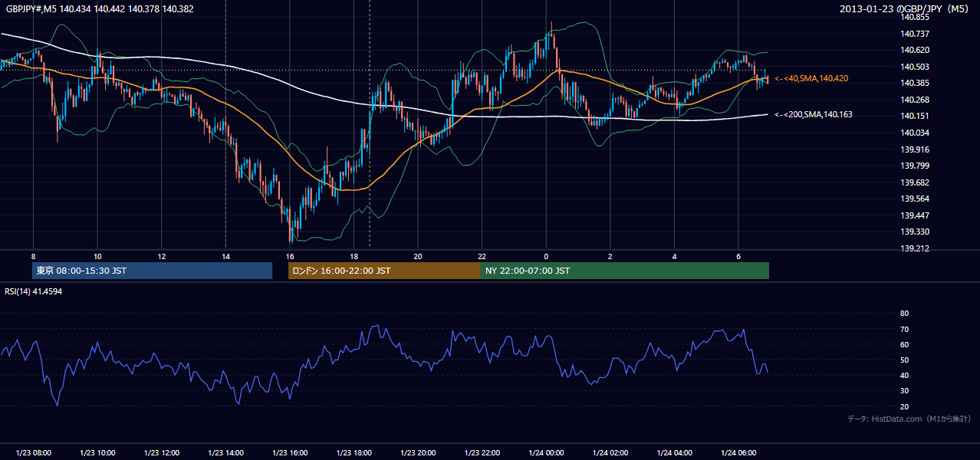Click the 1/23 08:00 date label

(x=33, y=453)
